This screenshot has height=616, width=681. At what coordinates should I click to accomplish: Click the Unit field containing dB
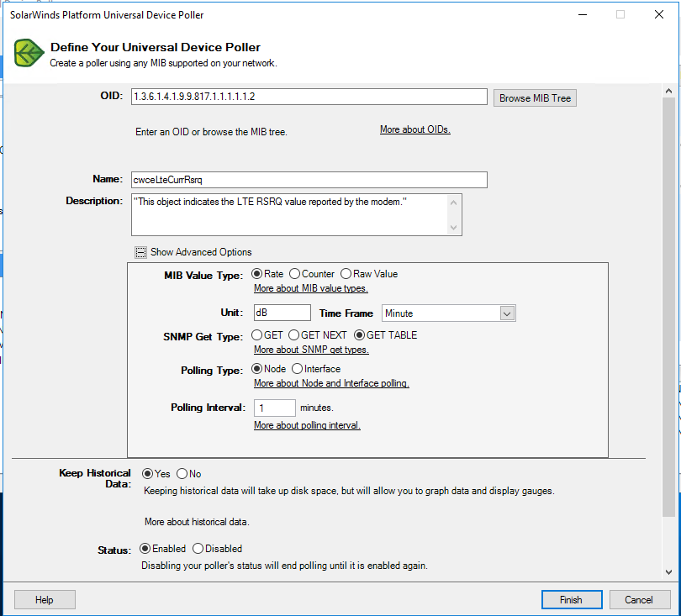coord(282,313)
